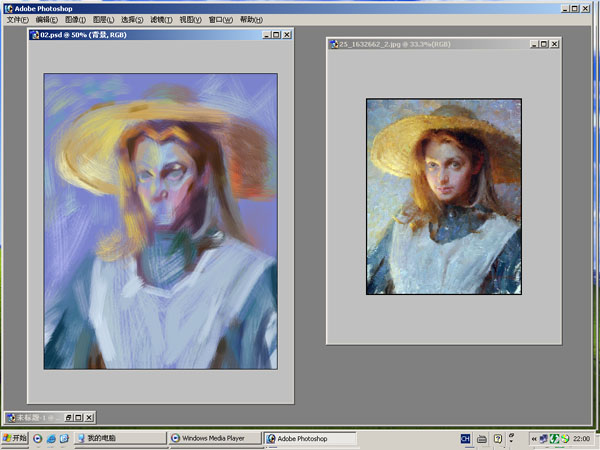Maximize the minimized 未标题-1 window
This screenshot has width=600, height=450.
(x=78, y=417)
